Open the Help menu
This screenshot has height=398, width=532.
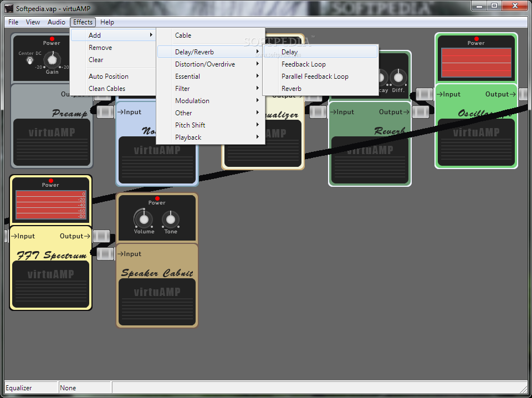pyautogui.click(x=107, y=22)
